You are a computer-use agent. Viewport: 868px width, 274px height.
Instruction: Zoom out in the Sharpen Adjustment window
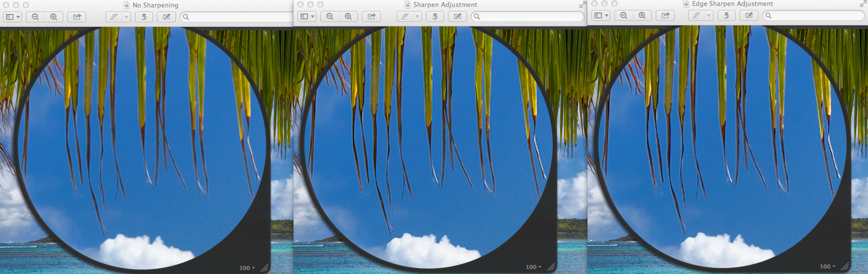330,16
